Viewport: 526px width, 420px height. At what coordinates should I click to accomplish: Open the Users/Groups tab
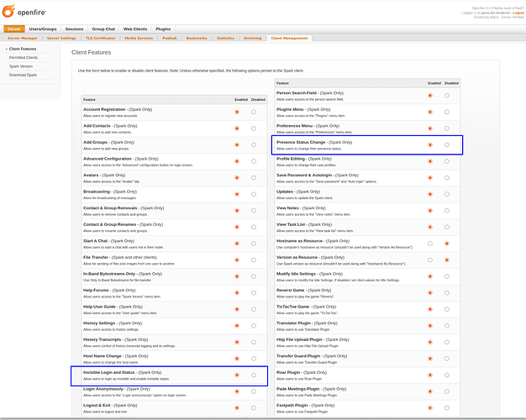(43, 29)
